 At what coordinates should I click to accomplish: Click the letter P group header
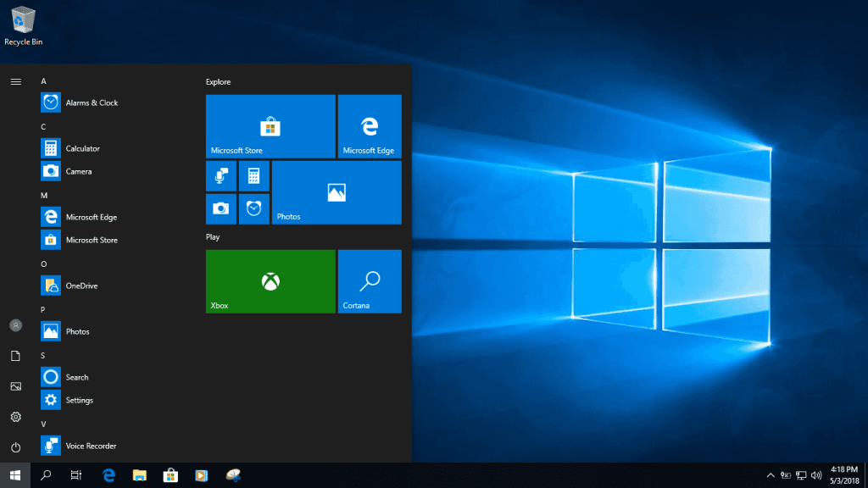click(x=43, y=310)
